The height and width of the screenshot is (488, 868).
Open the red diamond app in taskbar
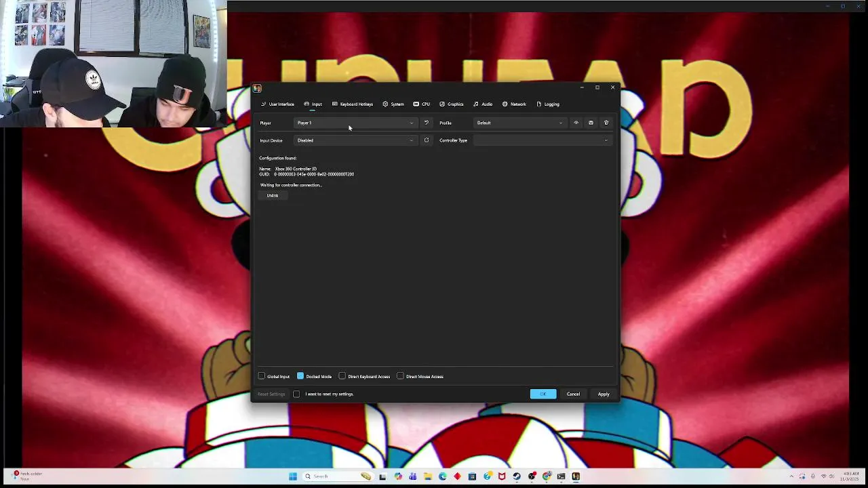(458, 476)
